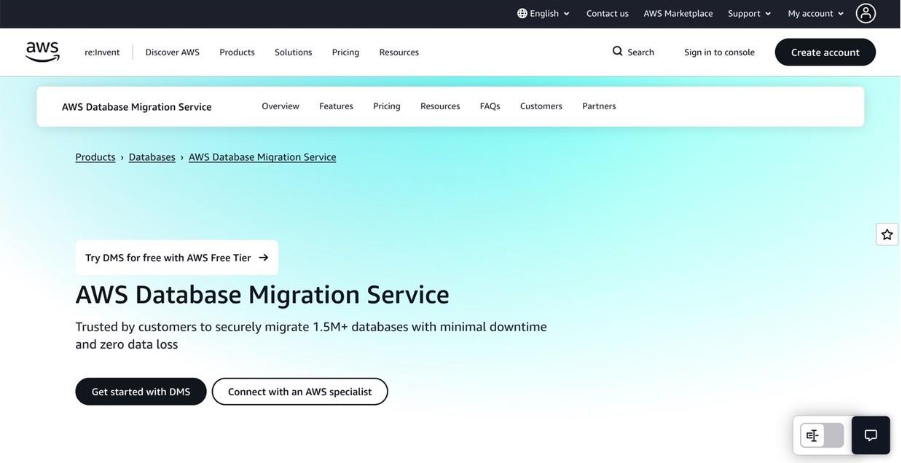Click the Search text field label

pos(641,52)
